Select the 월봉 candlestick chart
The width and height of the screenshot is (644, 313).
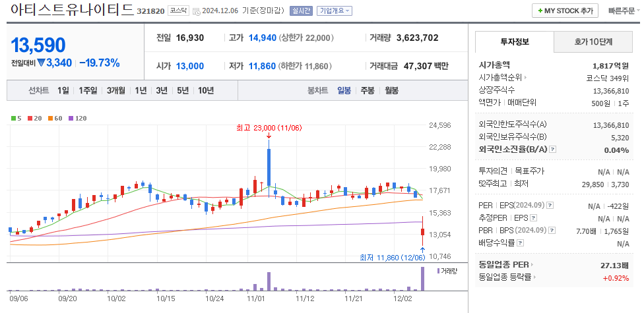(391, 91)
